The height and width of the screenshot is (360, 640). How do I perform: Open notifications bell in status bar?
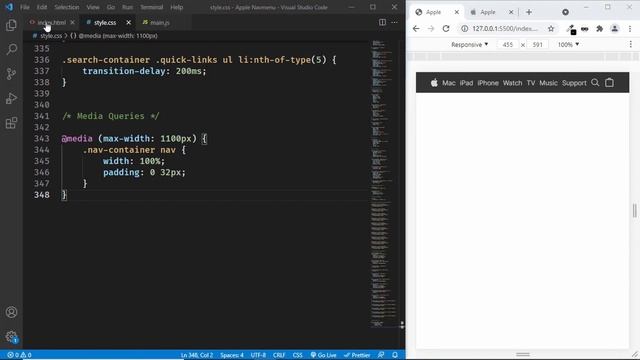(x=395, y=355)
